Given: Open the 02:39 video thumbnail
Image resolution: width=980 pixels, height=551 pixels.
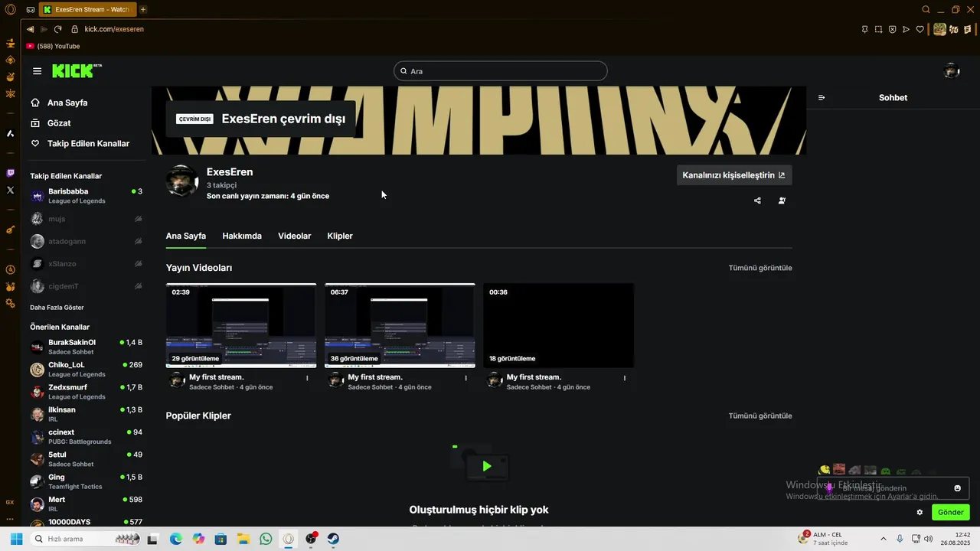Looking at the screenshot, I should pos(241,325).
